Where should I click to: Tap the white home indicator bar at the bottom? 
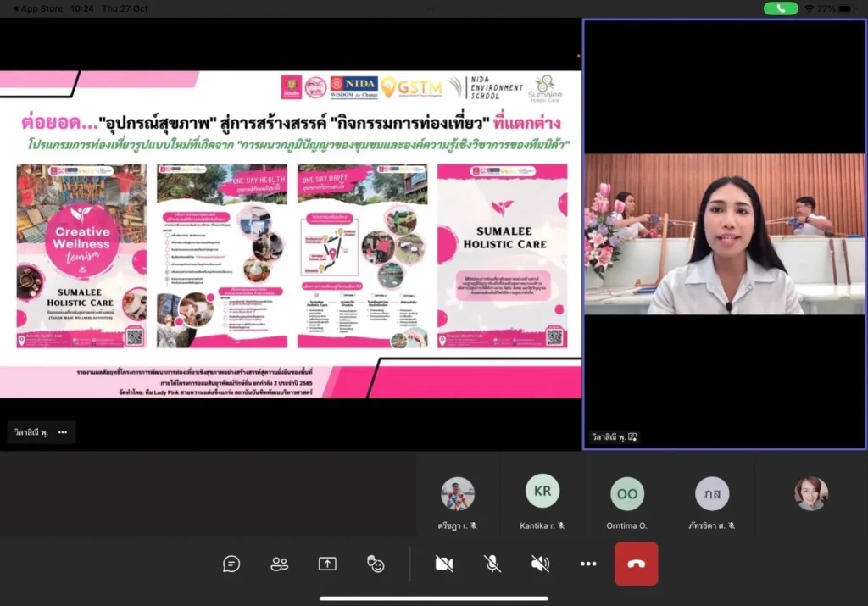(434, 598)
